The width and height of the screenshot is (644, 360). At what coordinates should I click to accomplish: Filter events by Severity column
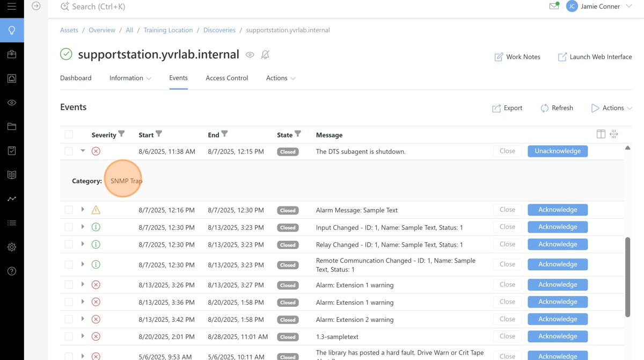point(121,134)
